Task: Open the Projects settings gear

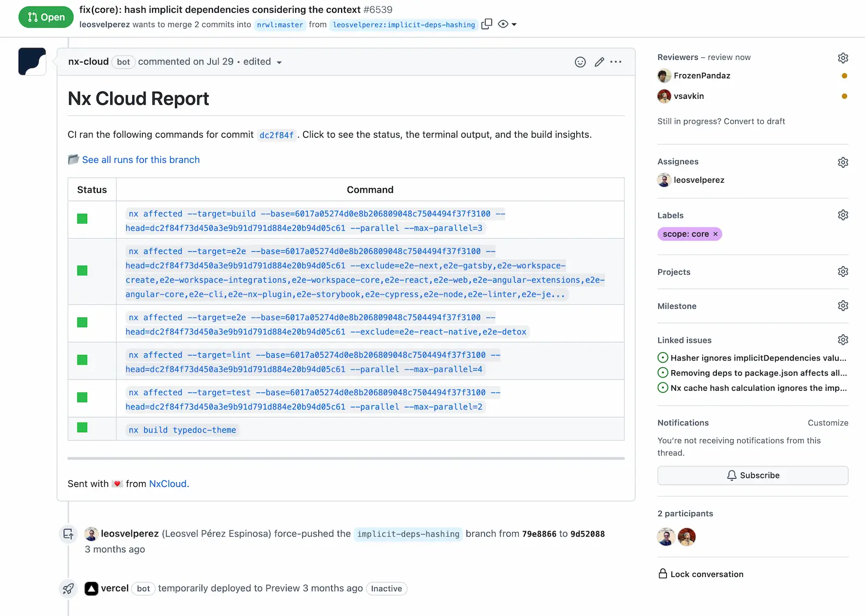Action: click(x=842, y=271)
